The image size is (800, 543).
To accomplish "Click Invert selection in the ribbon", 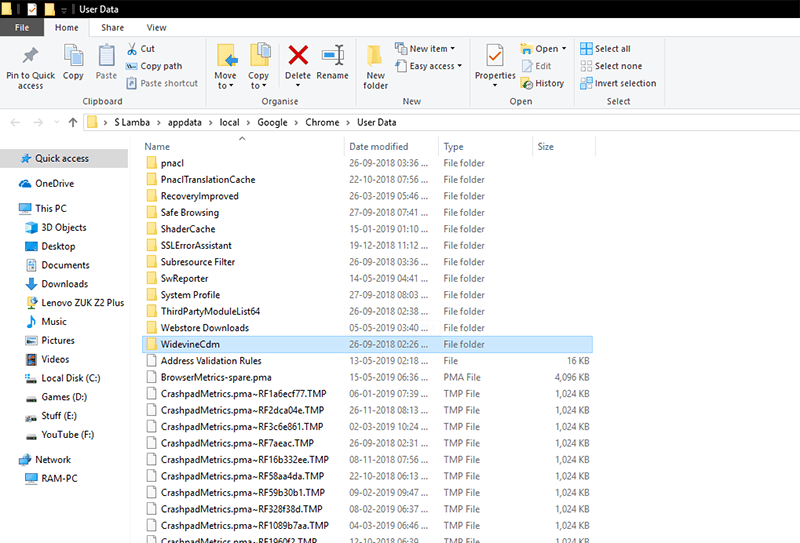I will (618, 83).
